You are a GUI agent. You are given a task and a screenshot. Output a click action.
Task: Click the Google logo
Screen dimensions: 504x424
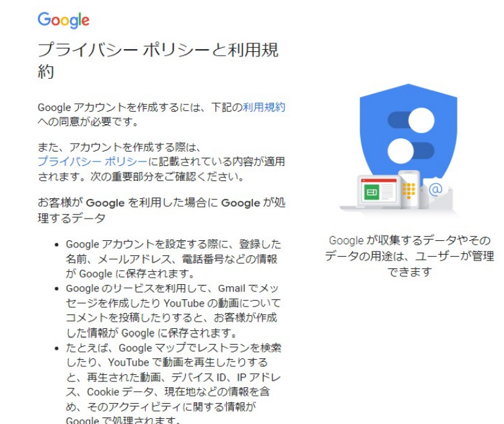64,20
